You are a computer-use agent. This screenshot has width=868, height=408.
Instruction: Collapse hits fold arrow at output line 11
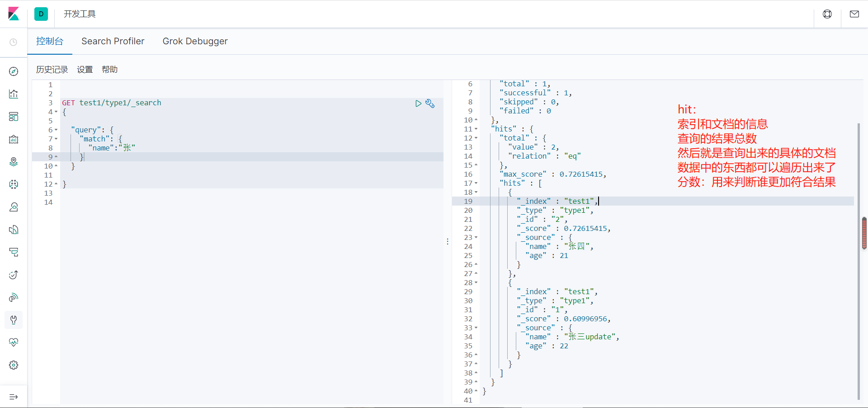point(476,129)
